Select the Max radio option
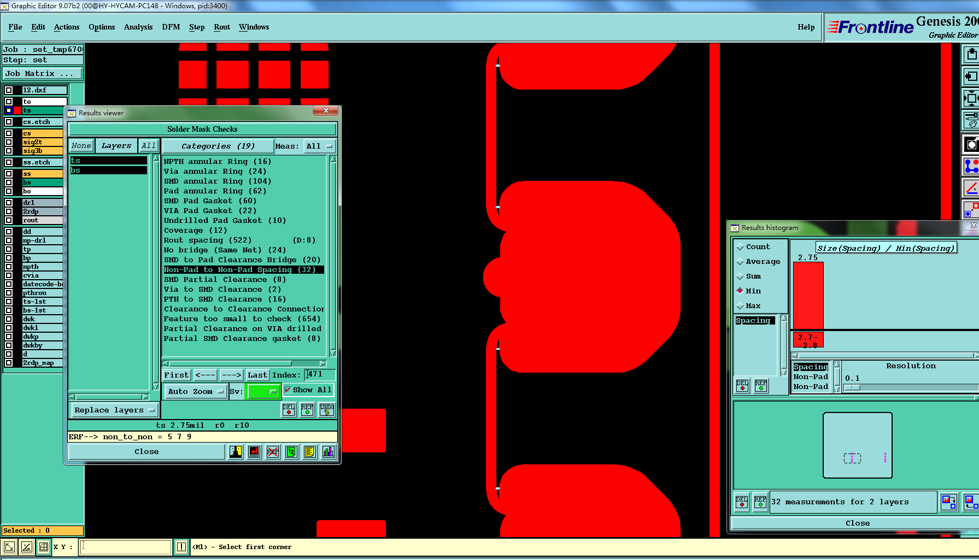Screen dimensions: 979x560 coord(740,306)
